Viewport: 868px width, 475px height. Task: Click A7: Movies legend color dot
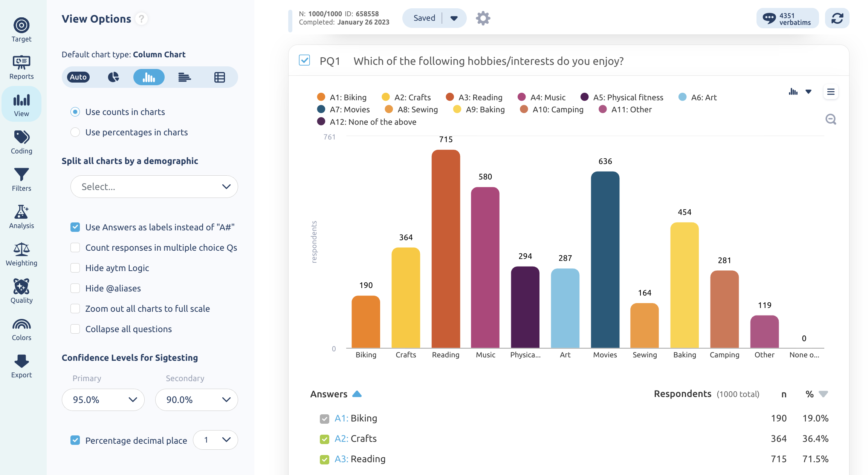321,109
